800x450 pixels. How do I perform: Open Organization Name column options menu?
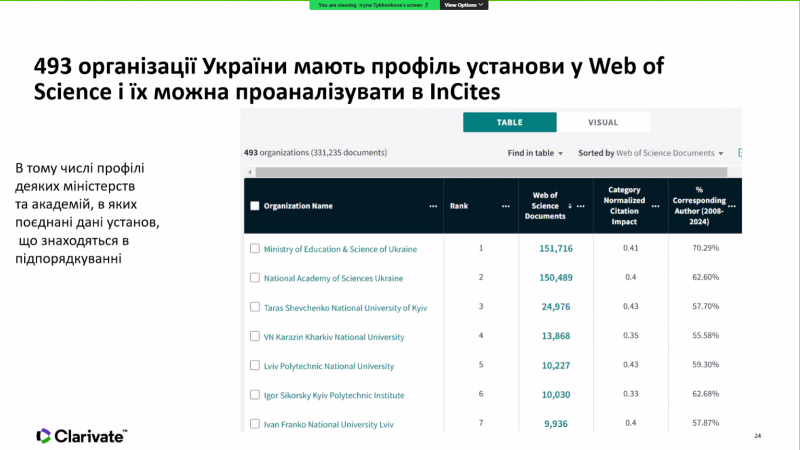tap(433, 206)
